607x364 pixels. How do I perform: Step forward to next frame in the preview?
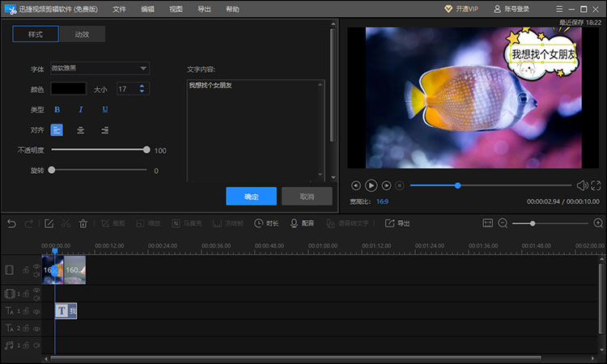tap(386, 186)
